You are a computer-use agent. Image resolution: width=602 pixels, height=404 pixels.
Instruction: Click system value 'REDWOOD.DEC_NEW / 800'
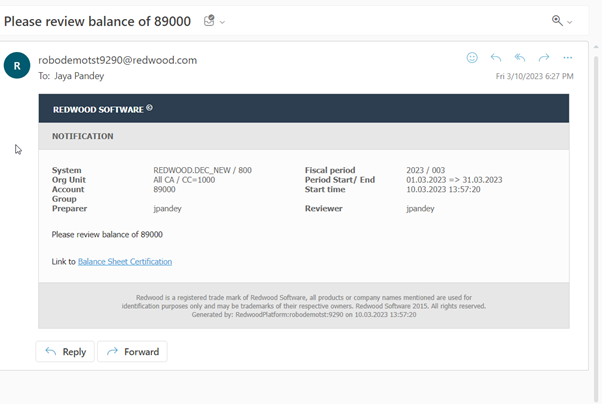[x=202, y=170]
